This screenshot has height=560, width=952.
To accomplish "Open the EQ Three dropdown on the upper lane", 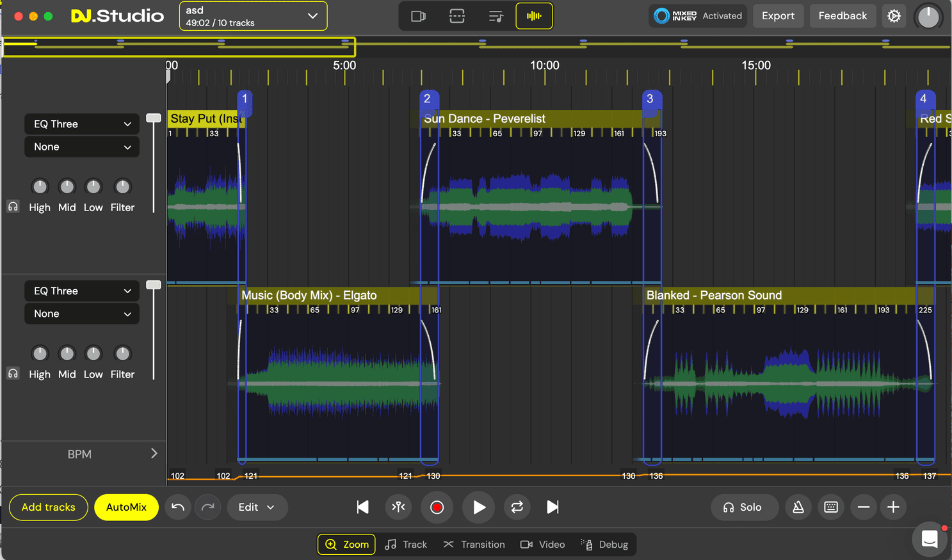I will [x=82, y=124].
